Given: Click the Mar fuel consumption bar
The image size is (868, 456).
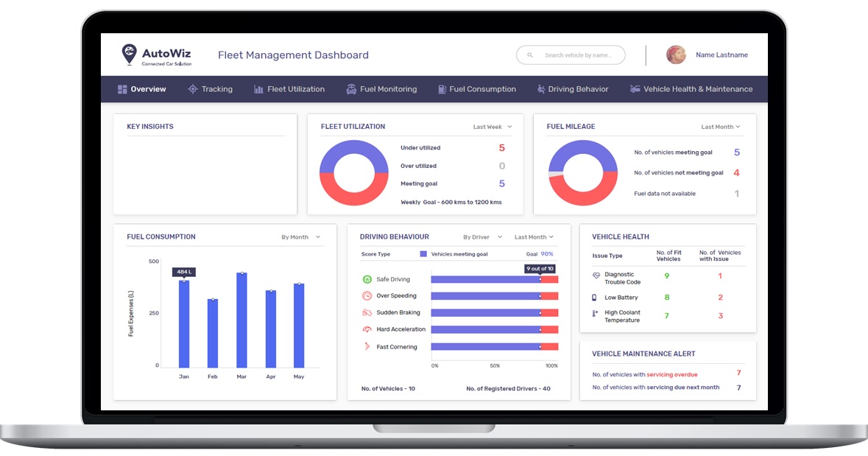Looking at the screenshot, I should 242,320.
